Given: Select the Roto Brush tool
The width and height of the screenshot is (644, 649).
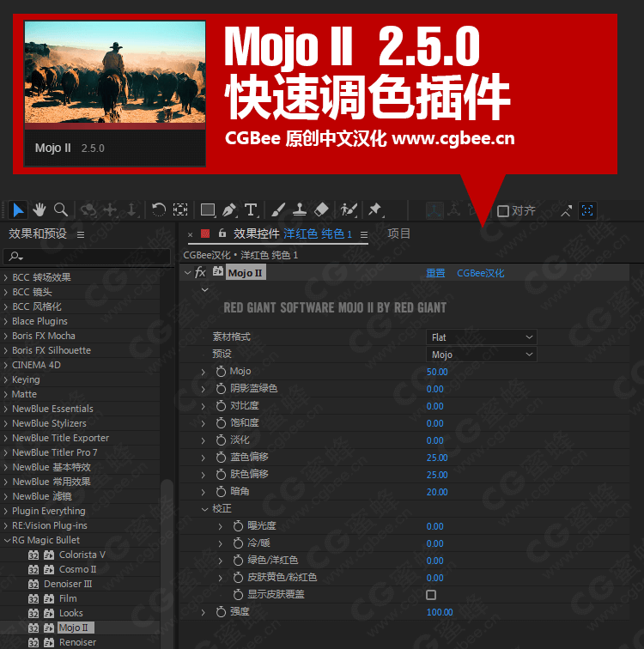Looking at the screenshot, I should pyautogui.click(x=349, y=209).
